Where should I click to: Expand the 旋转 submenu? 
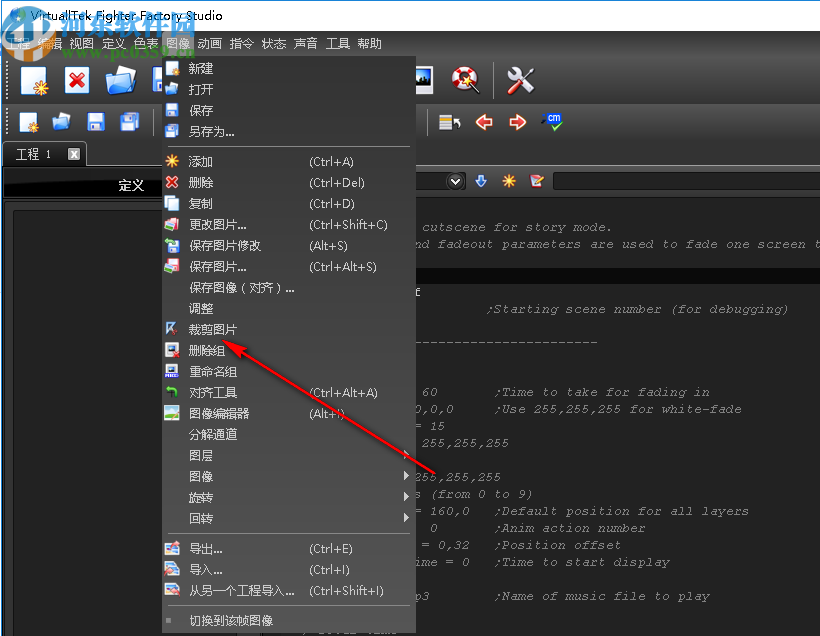click(289, 497)
